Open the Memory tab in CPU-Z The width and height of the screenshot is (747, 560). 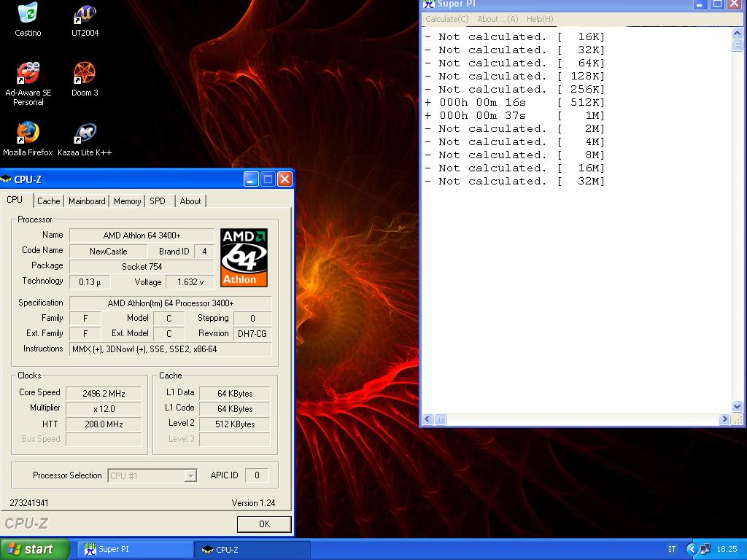127,201
